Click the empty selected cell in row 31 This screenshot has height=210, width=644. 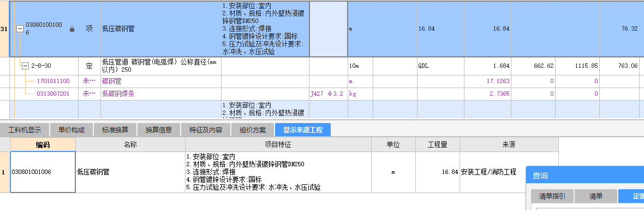pos(328,29)
